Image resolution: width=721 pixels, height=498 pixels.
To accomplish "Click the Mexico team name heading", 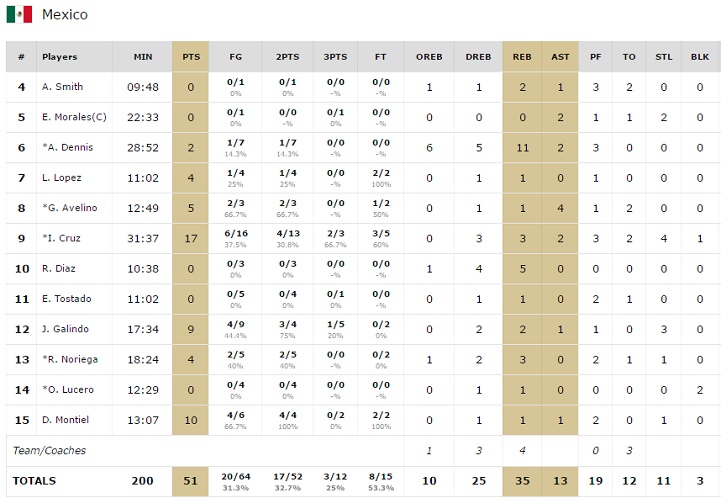I will tap(64, 15).
